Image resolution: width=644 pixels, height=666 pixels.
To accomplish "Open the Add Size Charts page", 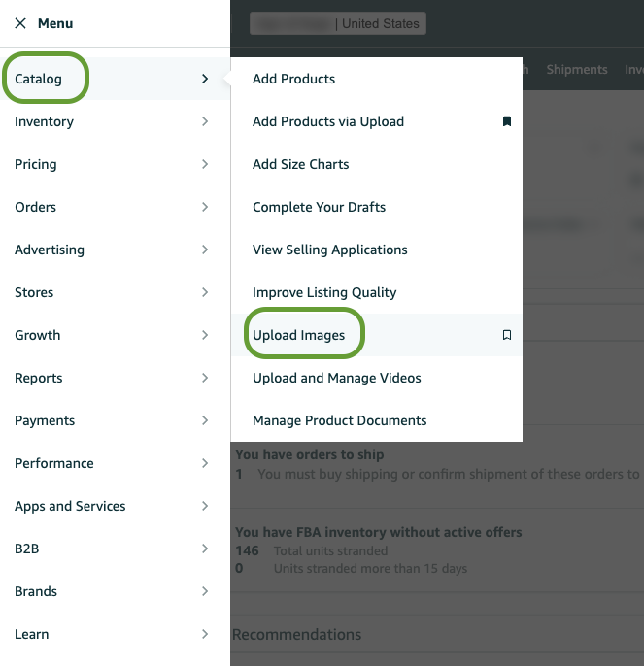I will [x=300, y=164].
